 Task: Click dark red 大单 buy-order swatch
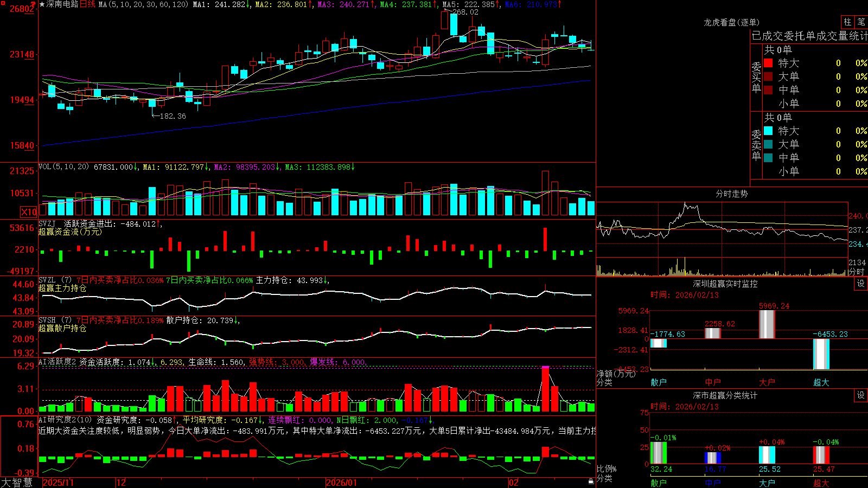[x=768, y=76]
